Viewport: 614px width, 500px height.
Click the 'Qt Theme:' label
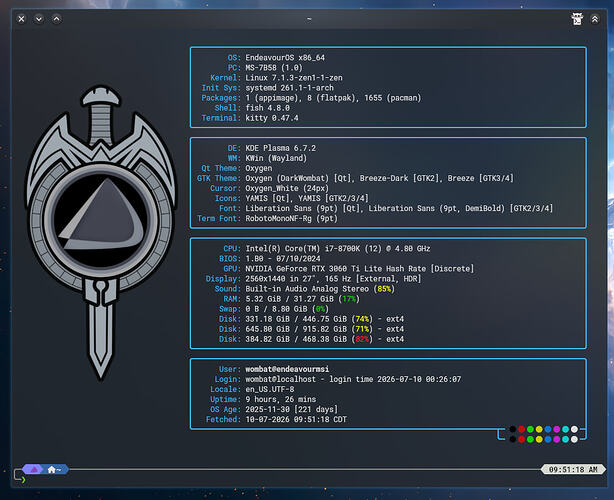click(x=221, y=168)
